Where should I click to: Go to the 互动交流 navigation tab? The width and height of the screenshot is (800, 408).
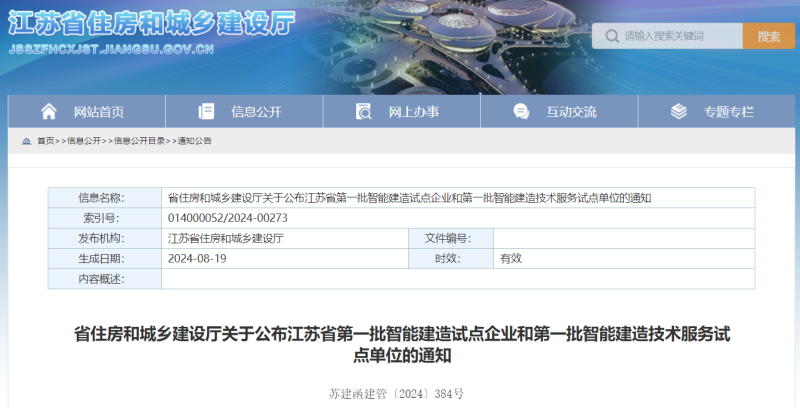[x=571, y=111]
